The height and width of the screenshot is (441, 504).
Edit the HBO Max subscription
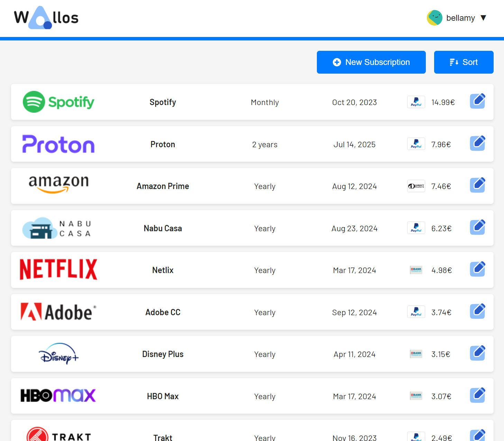[x=477, y=395]
